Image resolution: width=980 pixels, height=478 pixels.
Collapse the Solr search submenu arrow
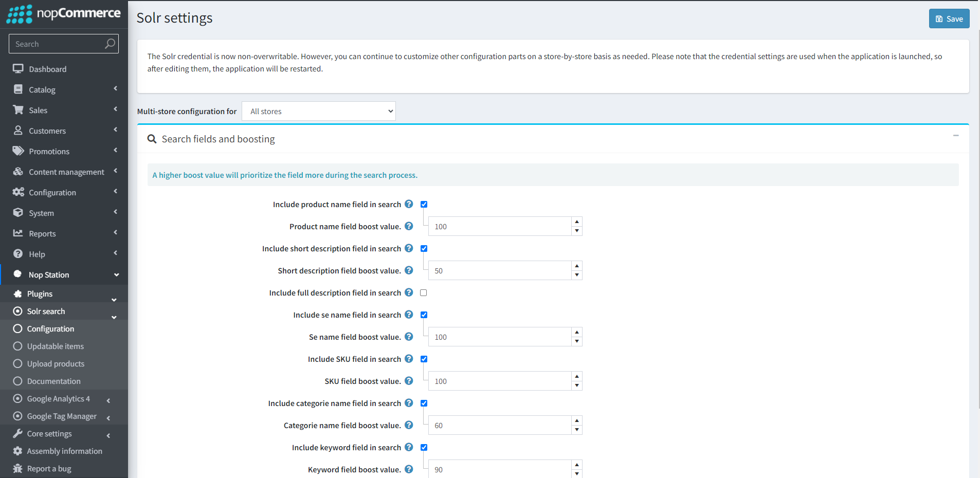(x=114, y=317)
